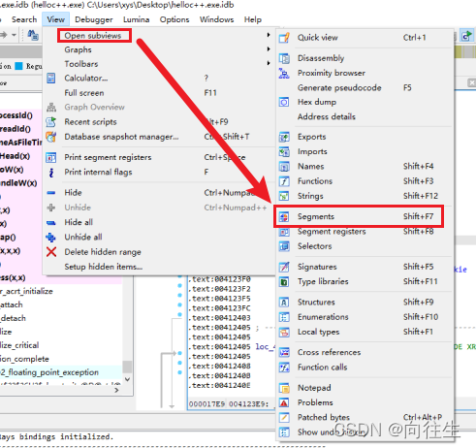
Task: Open Segment registers icon
Action: click(284, 232)
